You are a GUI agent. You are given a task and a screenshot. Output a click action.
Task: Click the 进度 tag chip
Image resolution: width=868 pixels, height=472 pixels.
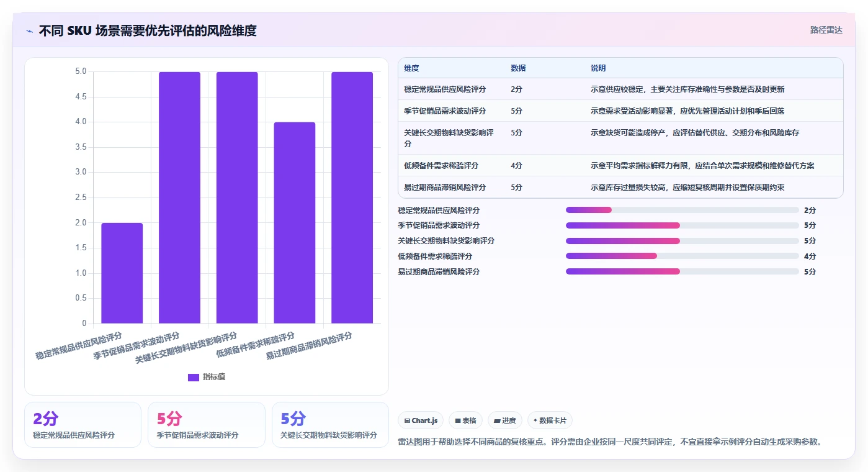pyautogui.click(x=505, y=420)
